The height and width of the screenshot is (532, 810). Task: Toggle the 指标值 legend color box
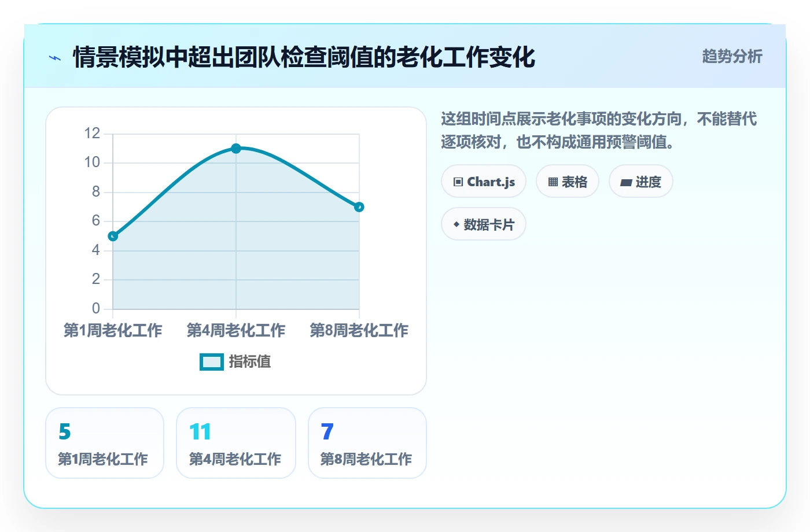click(x=212, y=361)
